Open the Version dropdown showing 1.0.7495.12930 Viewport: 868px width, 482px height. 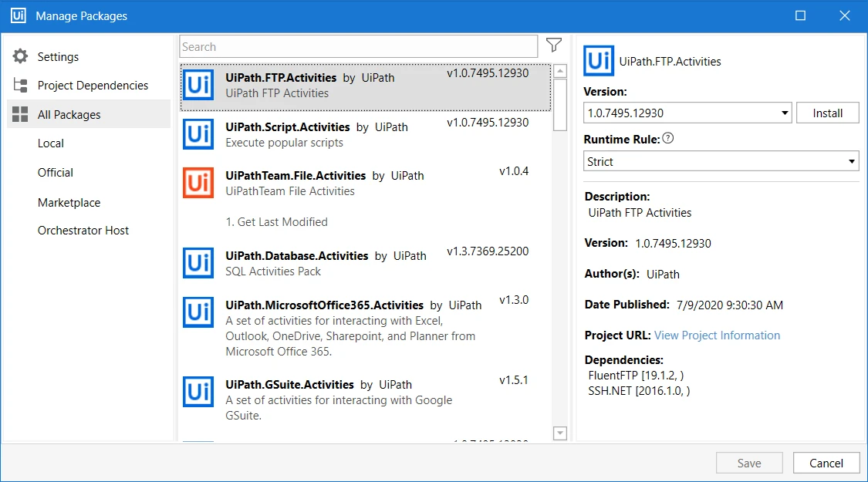click(x=687, y=113)
